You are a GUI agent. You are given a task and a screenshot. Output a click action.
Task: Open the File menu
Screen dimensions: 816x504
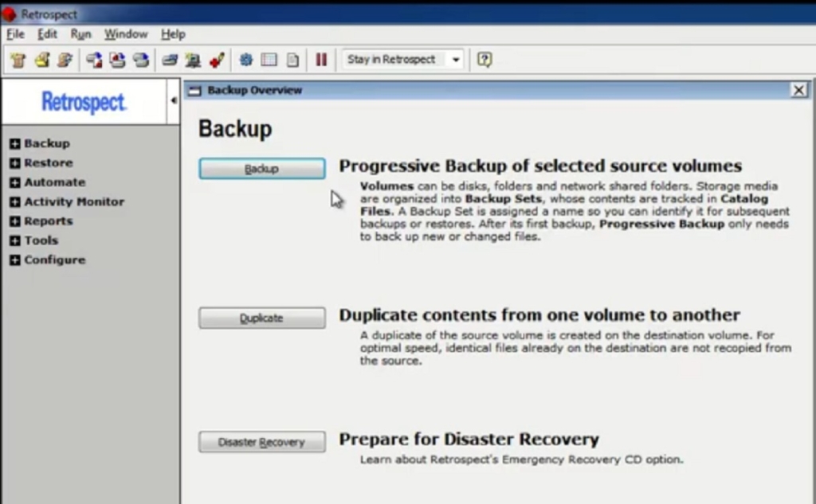tap(15, 34)
